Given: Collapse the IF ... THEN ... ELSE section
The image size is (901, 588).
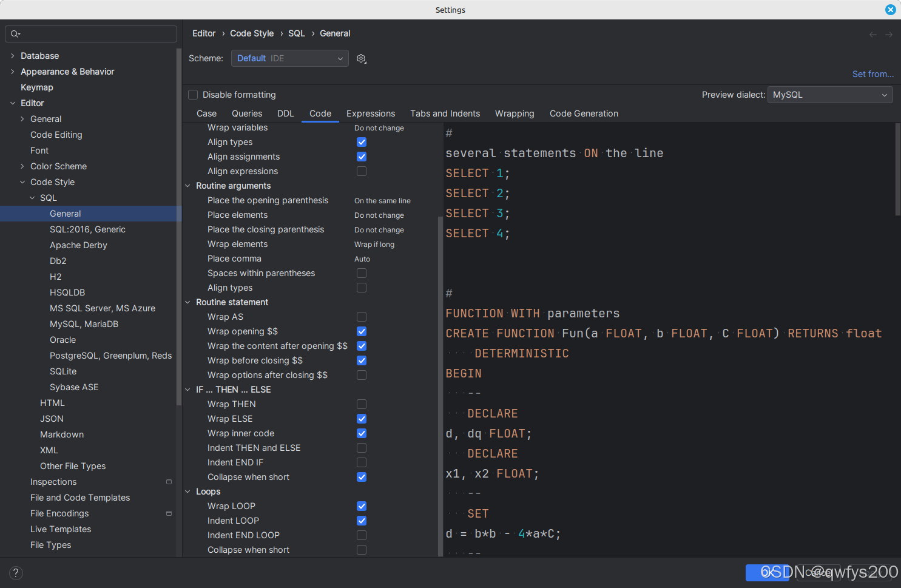Looking at the screenshot, I should point(187,390).
